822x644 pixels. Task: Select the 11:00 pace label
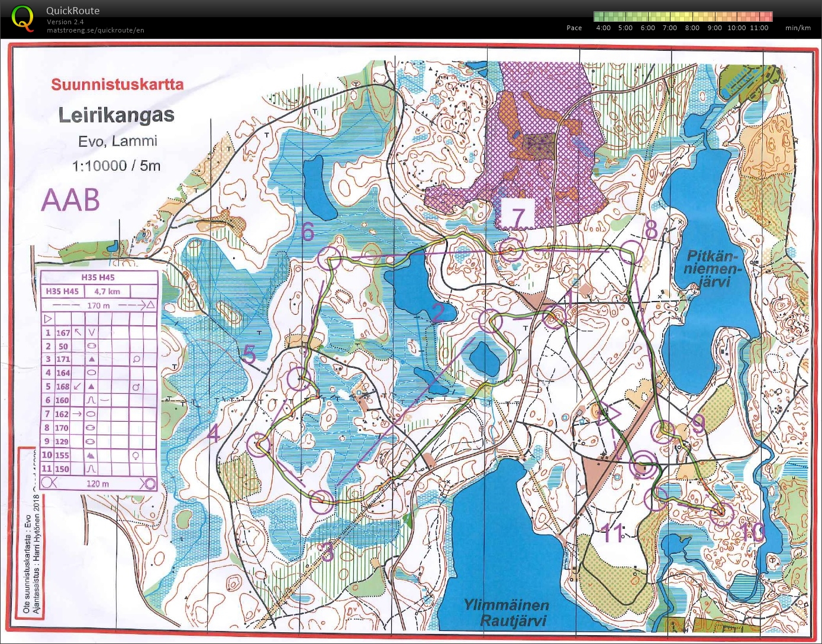759,28
